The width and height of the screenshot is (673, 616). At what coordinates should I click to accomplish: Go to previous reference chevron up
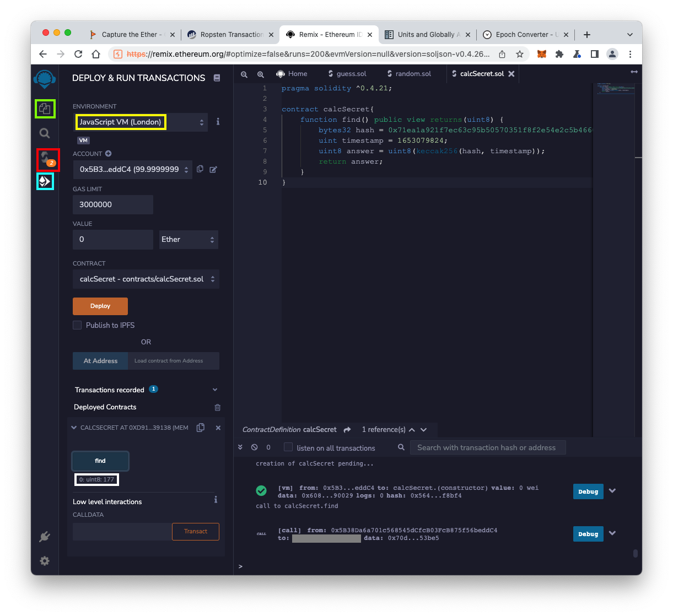pos(412,430)
